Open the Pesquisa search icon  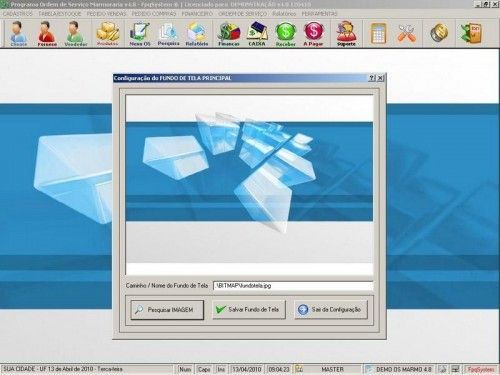pyautogui.click(x=168, y=33)
